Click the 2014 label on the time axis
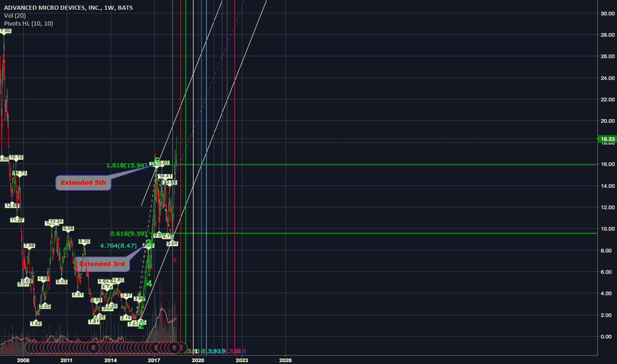 click(111, 360)
